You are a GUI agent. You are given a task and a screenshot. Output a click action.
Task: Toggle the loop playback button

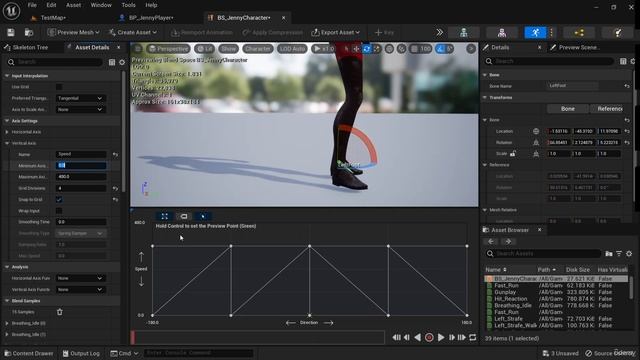click(473, 338)
